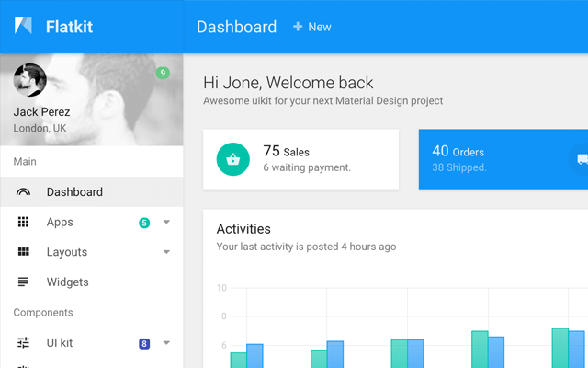Select Dashboard in the sidebar menu

click(x=74, y=192)
